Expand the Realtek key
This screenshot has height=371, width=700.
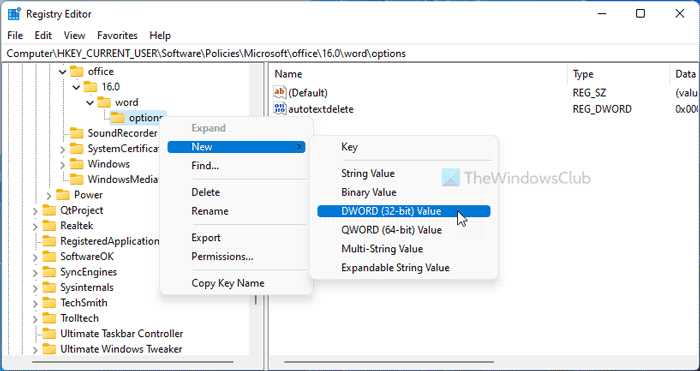pyautogui.click(x=35, y=226)
